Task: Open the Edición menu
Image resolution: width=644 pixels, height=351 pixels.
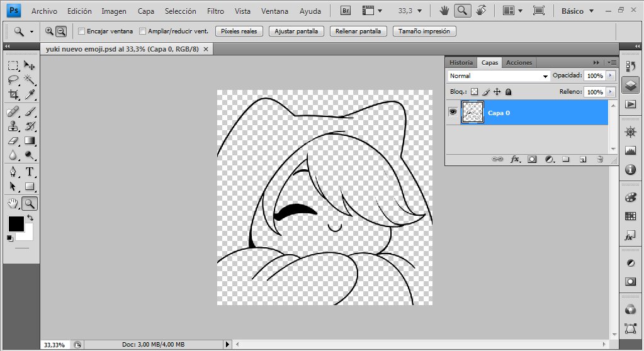Action: pos(79,11)
